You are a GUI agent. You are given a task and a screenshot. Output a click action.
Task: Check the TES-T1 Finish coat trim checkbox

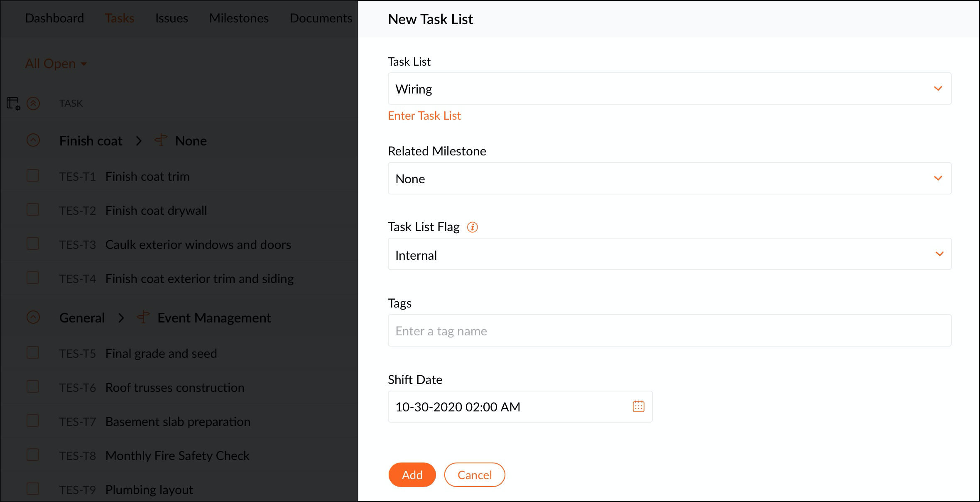pyautogui.click(x=33, y=176)
